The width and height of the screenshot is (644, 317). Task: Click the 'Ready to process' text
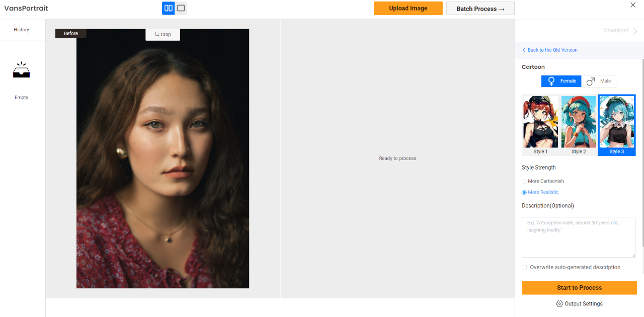click(397, 158)
